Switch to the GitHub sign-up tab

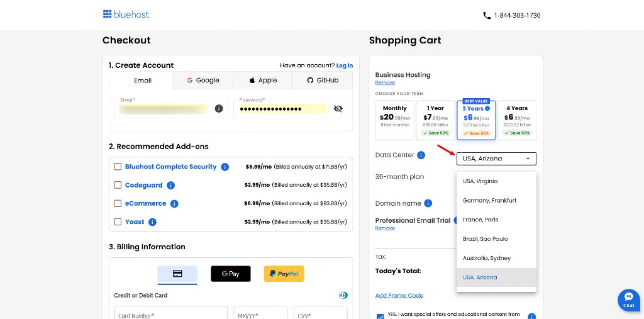[x=323, y=81]
